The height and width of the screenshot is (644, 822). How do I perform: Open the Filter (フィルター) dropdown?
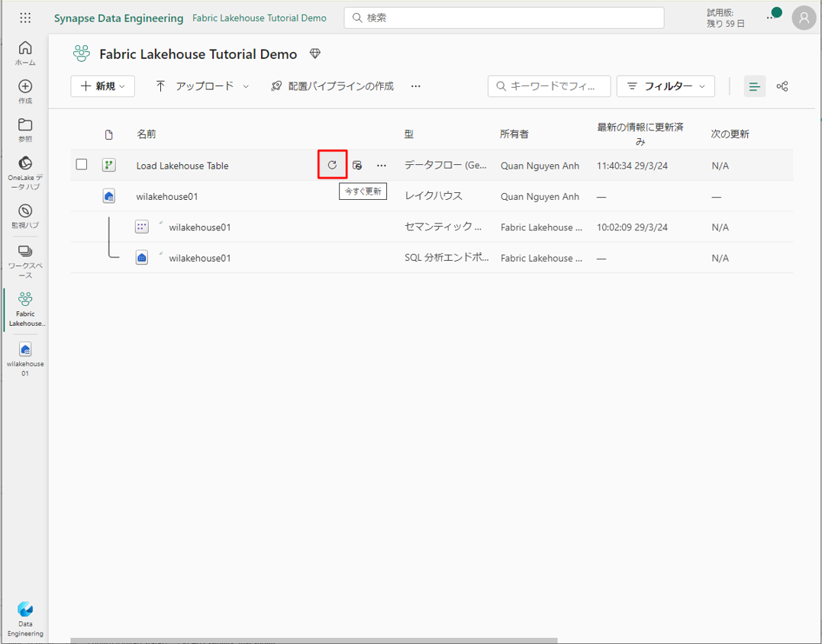666,86
